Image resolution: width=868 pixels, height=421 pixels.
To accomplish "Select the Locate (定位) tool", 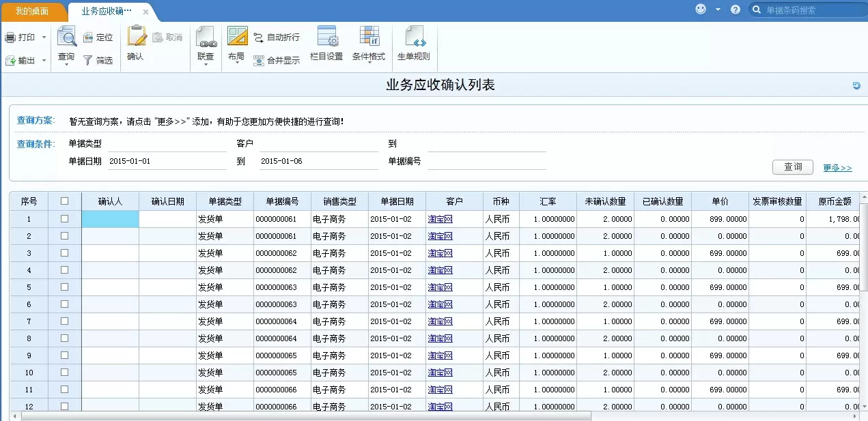I will click(x=88, y=38).
